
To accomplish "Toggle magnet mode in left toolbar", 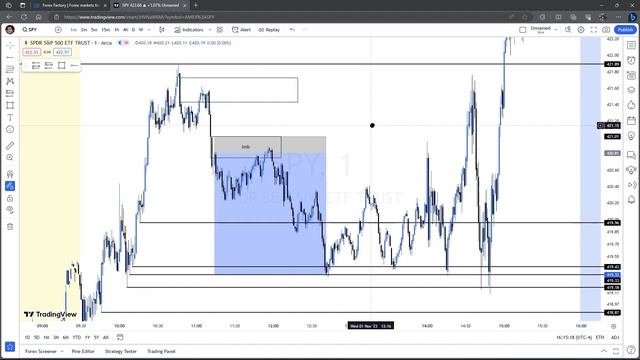I will click(10, 174).
